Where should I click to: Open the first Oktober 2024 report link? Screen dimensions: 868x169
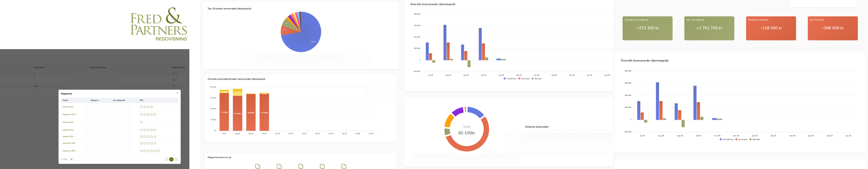(68, 107)
